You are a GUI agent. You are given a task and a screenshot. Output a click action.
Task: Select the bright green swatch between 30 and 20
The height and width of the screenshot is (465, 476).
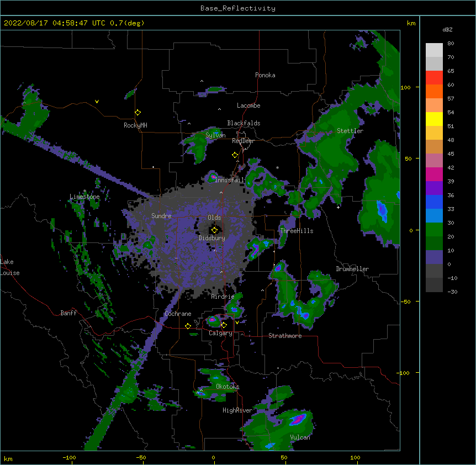434,230
